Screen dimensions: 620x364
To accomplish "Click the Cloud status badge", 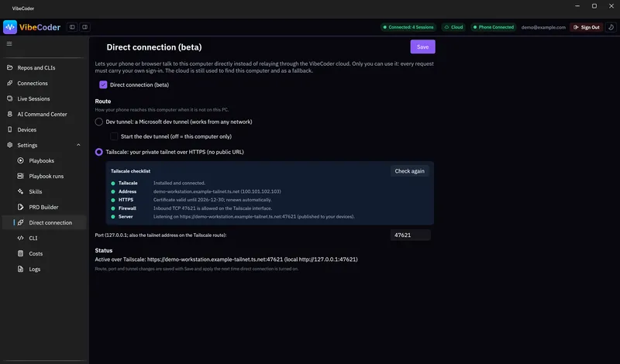I will (453, 27).
